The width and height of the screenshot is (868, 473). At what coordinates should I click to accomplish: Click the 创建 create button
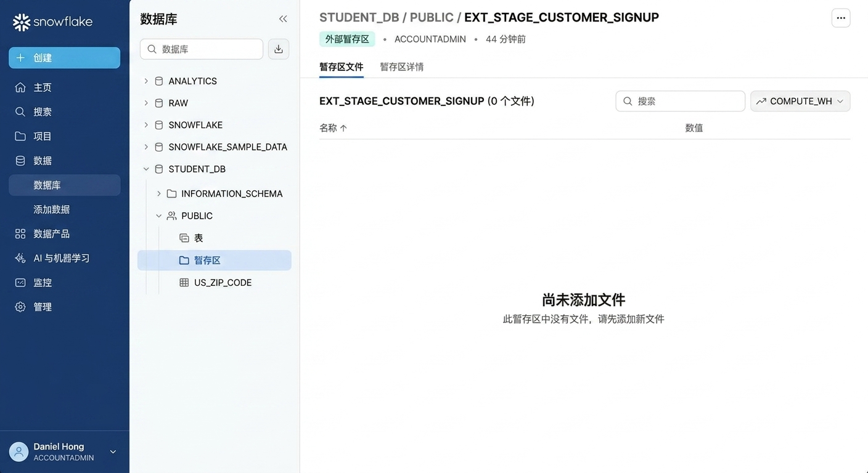64,58
